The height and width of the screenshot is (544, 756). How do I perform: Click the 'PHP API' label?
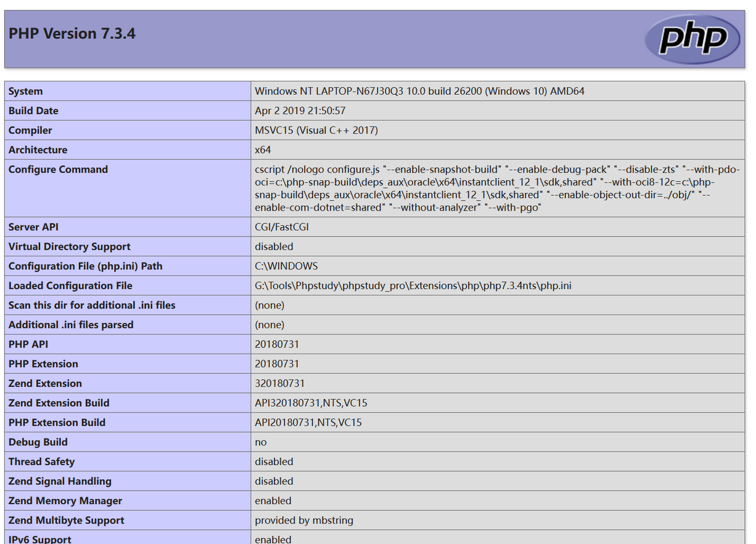pyautogui.click(x=28, y=344)
